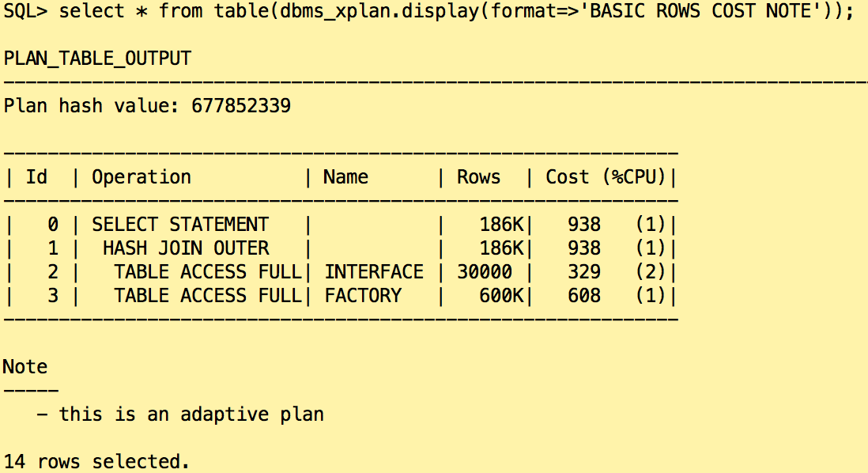Select cost value 329
Viewport: 868px width, 473px height.
tap(584, 272)
